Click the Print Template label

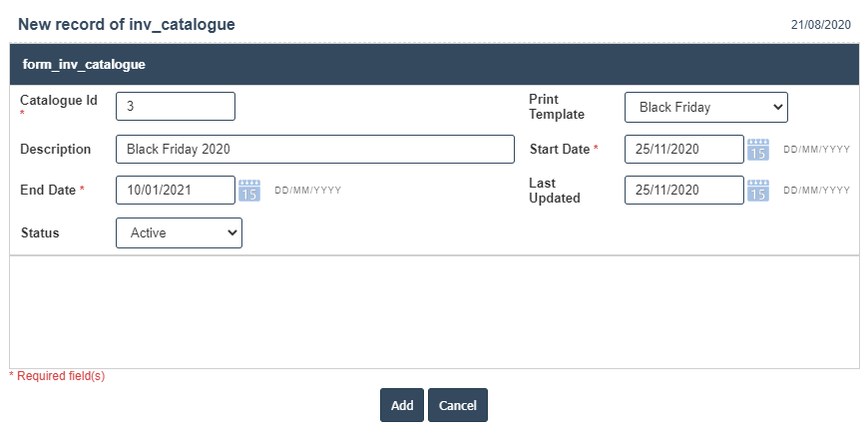tap(557, 107)
